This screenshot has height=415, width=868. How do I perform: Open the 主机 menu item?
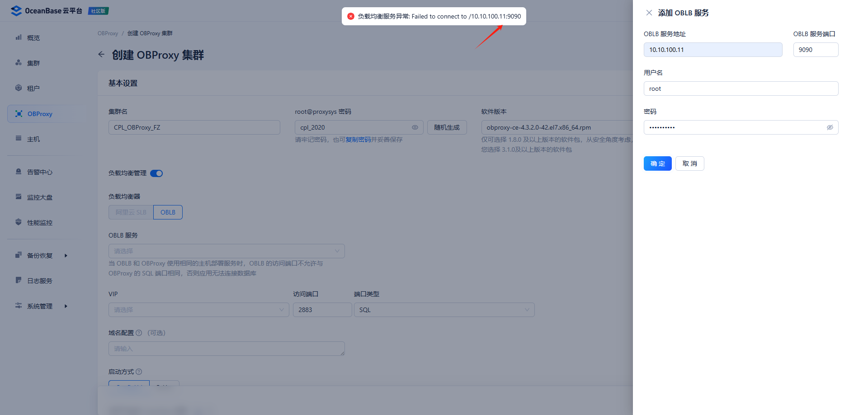coord(44,139)
